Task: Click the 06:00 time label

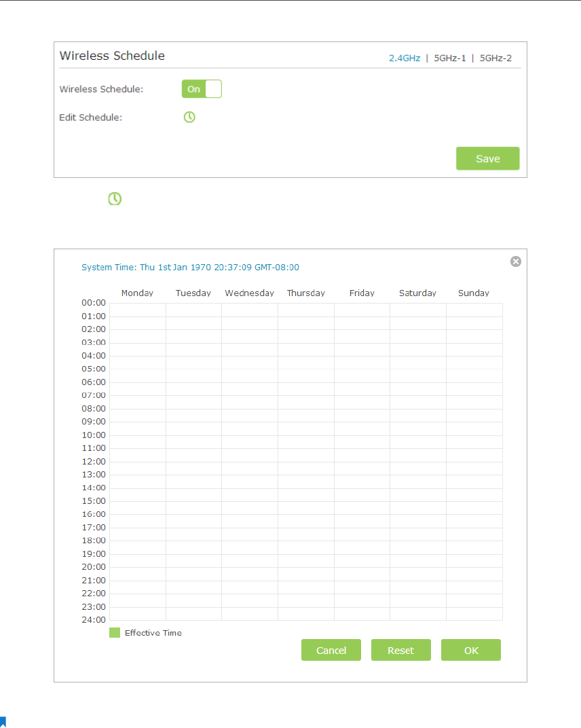Action: pos(94,382)
